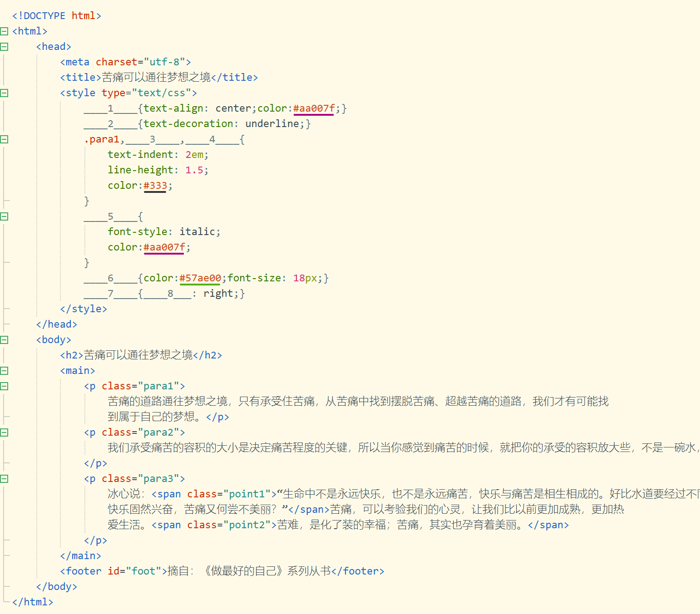The height and width of the screenshot is (614, 700).
Task: Click the meta charset="utf-8" tag
Action: (125, 62)
